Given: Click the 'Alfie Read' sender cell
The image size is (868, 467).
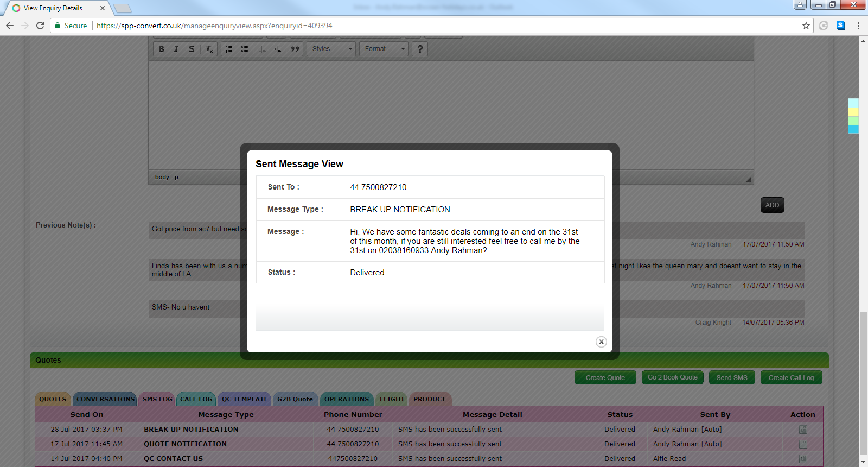Looking at the screenshot, I should click(x=669, y=459).
